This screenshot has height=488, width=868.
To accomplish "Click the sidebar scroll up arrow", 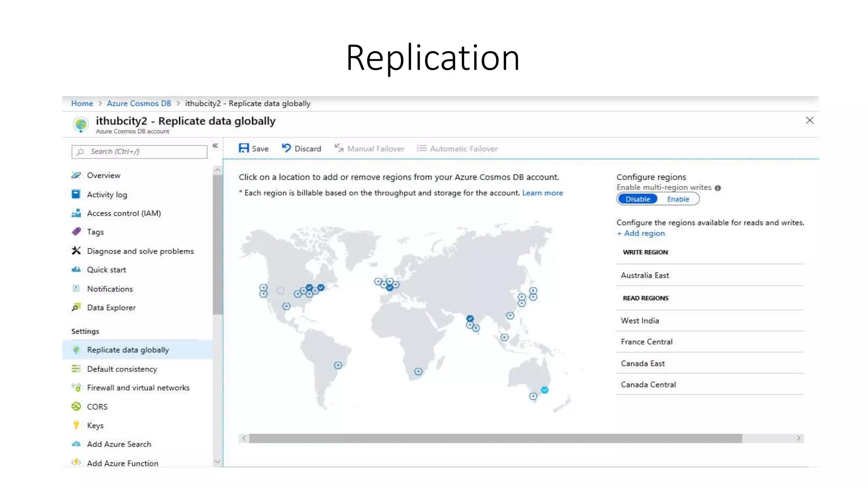I will 217,170.
